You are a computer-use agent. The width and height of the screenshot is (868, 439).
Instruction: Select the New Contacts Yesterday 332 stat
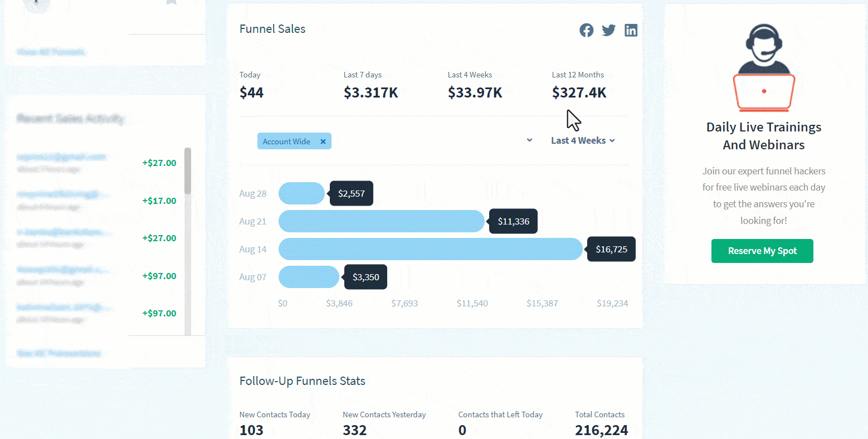tap(355, 430)
